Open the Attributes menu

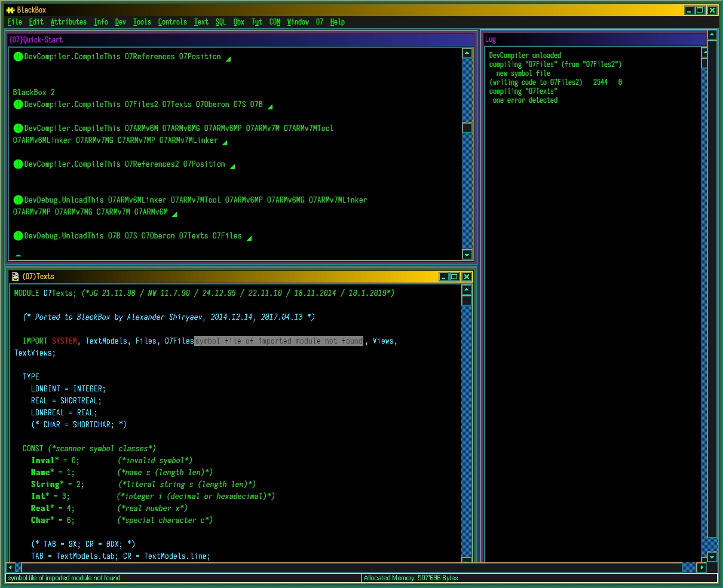point(68,22)
